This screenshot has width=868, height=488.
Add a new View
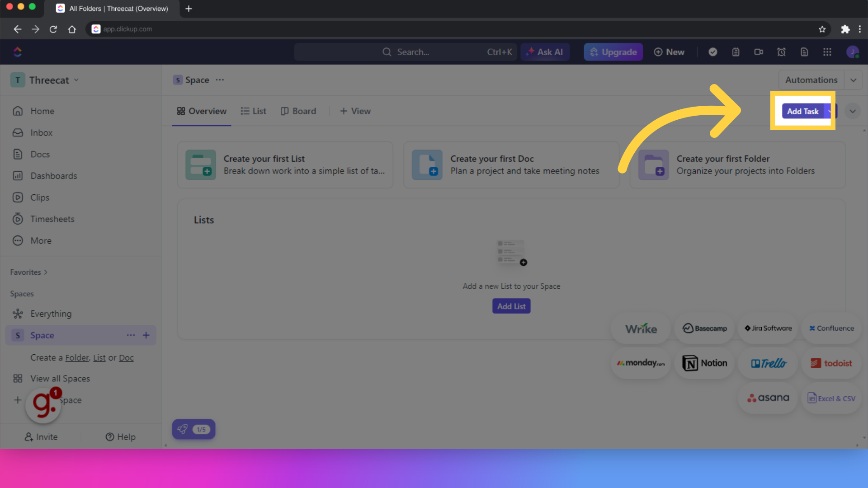click(355, 111)
